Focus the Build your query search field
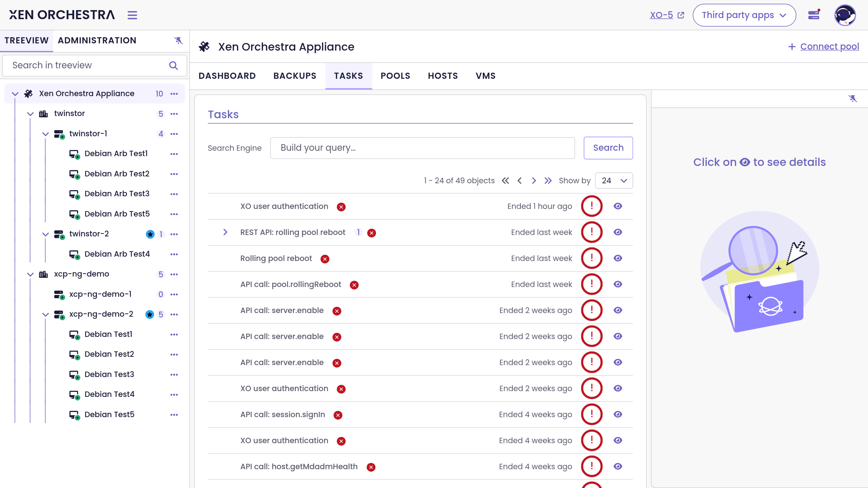 pos(422,148)
